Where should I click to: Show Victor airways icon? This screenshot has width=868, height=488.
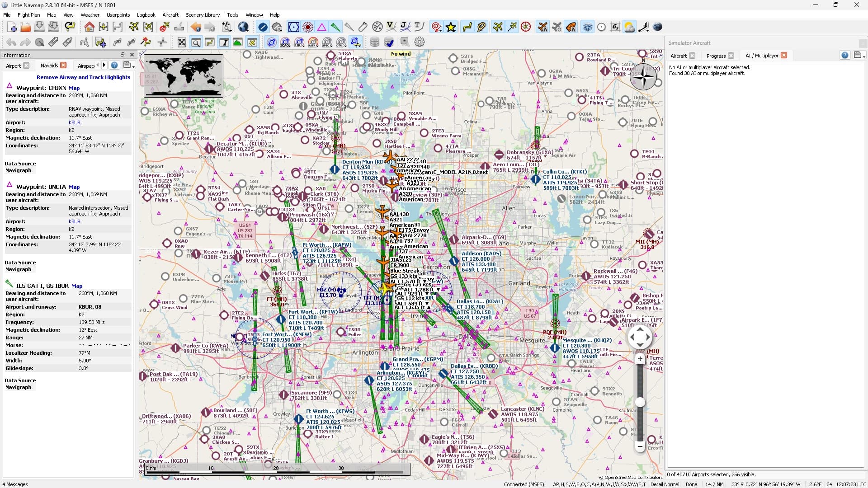click(x=392, y=27)
